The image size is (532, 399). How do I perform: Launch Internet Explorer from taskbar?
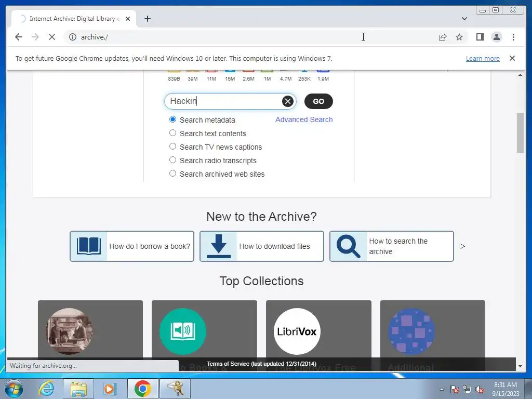[46, 389]
